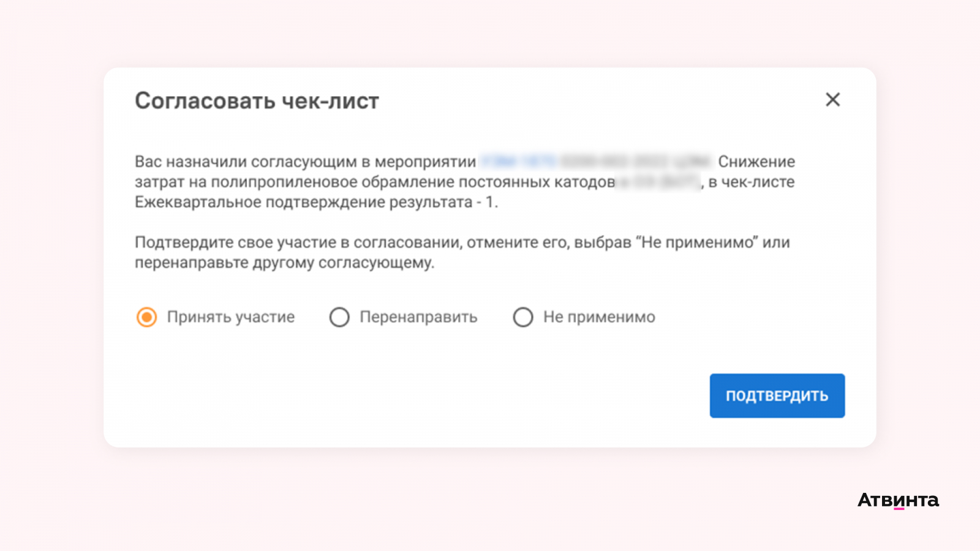Viewport: 980px width, 551px height.
Task: Click the Не применимо label beside its radio
Action: [599, 317]
